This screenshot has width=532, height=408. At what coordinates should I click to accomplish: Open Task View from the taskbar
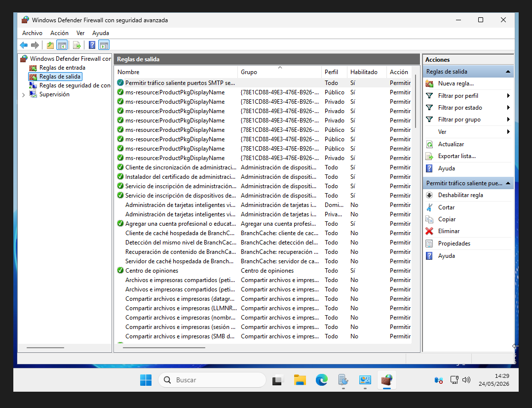click(278, 380)
